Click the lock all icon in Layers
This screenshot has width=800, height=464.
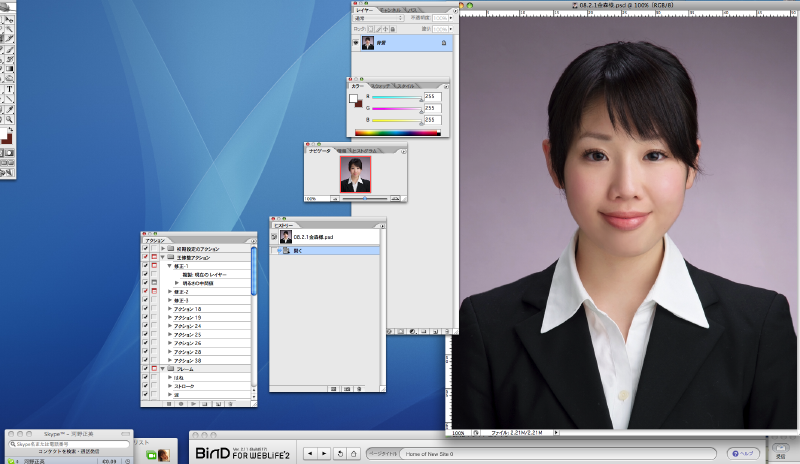click(392, 29)
